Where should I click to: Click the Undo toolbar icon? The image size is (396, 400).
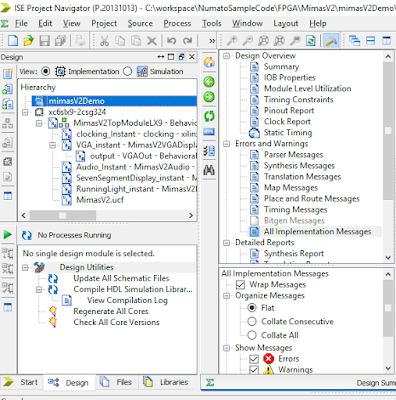point(171,41)
